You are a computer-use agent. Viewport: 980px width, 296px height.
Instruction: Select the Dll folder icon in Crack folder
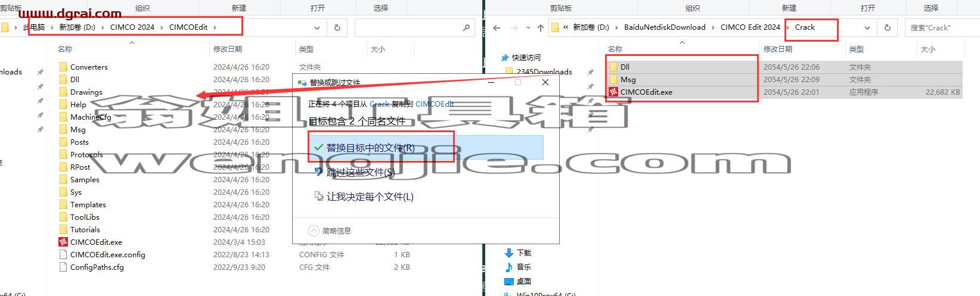coord(613,67)
